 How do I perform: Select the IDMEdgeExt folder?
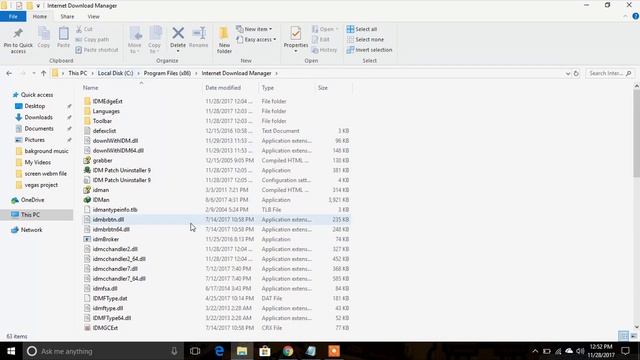coord(107,101)
